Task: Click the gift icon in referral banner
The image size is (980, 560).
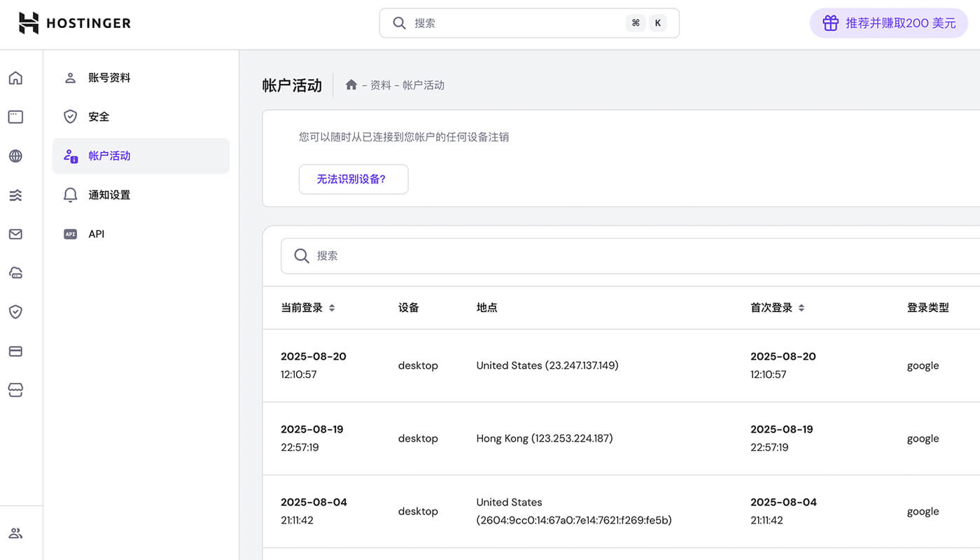Action: [830, 23]
